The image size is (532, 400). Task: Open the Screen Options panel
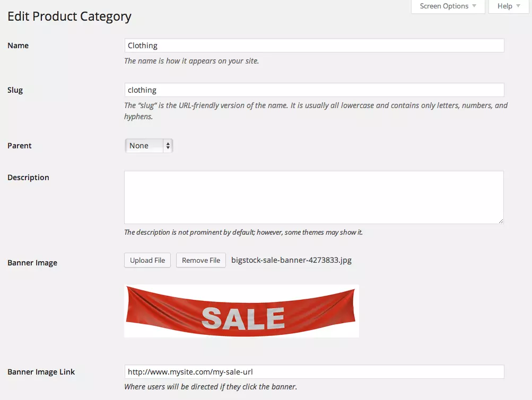448,6
